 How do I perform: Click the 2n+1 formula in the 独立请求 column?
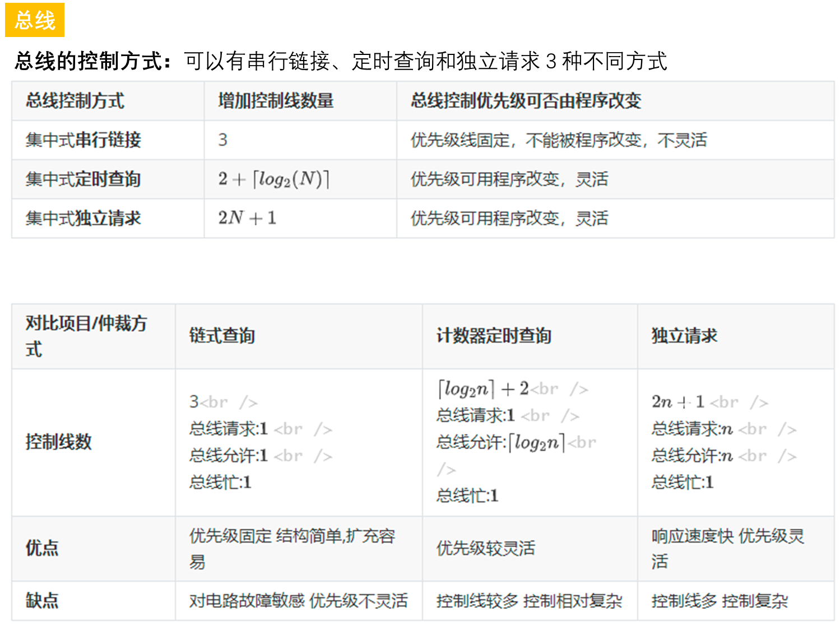pos(677,402)
